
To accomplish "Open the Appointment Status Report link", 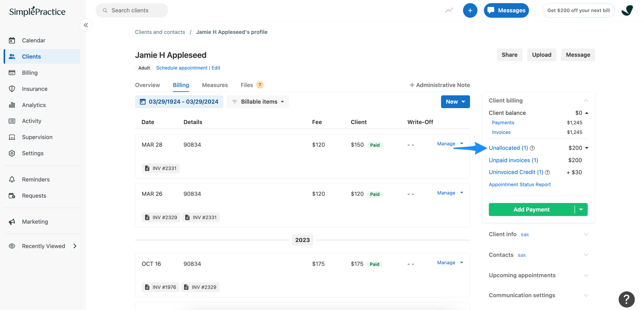I will (520, 184).
